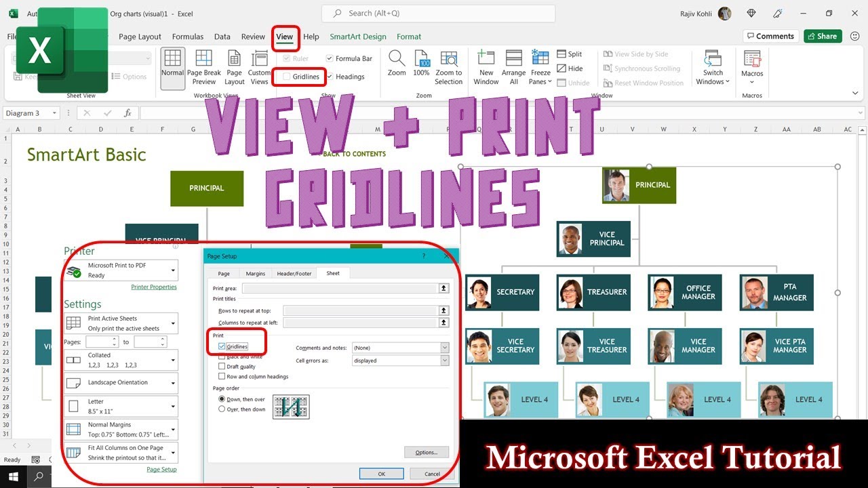868x488 pixels.
Task: Open Page Setup link under settings
Action: click(x=161, y=469)
